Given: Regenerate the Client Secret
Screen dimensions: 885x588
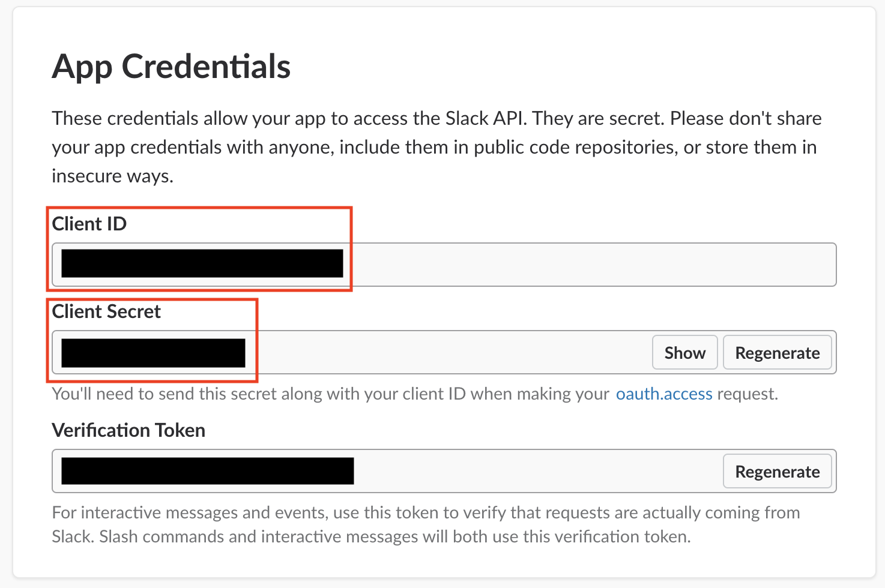Looking at the screenshot, I should click(777, 353).
